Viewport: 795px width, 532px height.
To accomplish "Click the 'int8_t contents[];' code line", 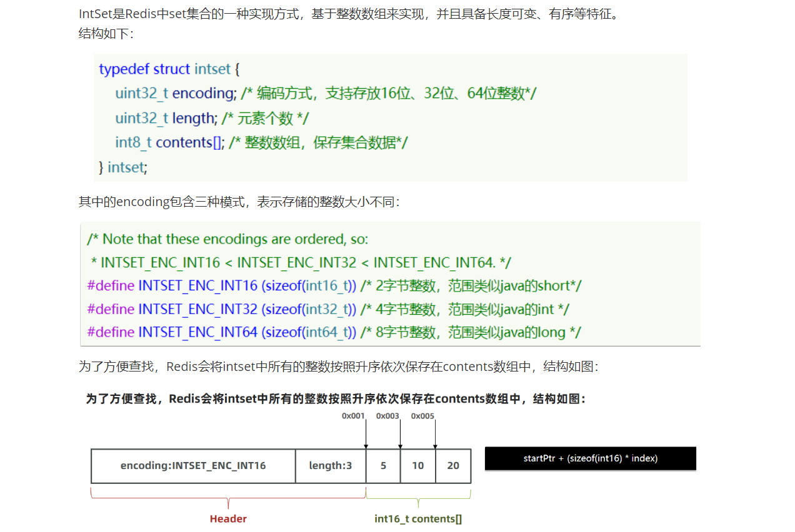I will (261, 142).
